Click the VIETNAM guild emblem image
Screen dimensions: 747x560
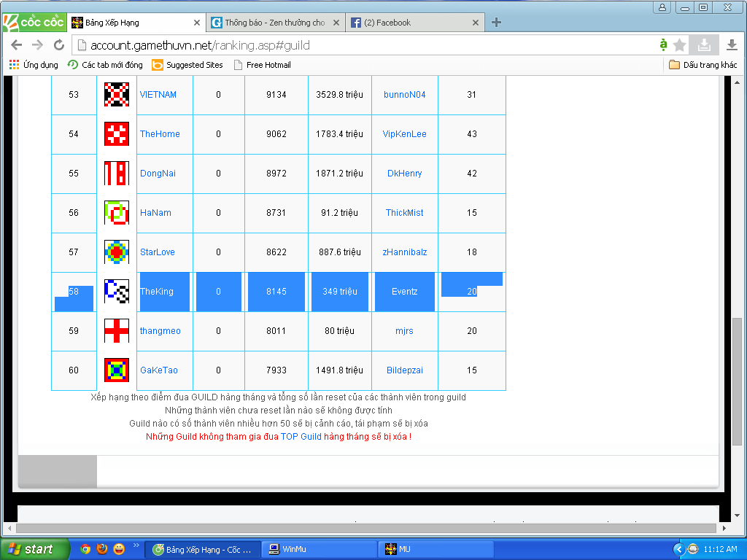117,95
